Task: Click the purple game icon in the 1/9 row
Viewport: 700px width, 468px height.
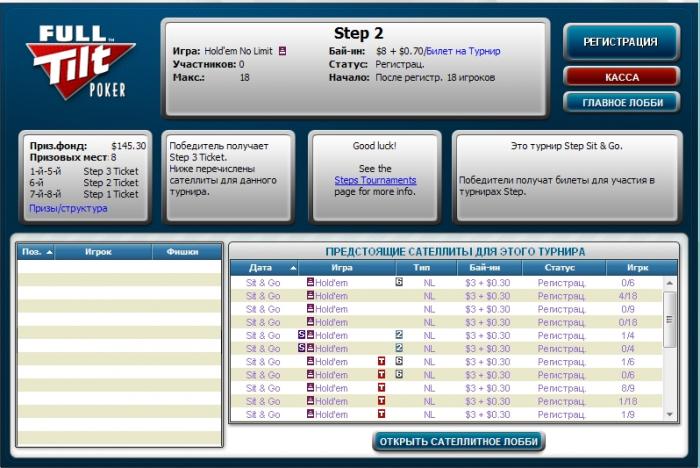Action: 310,414
